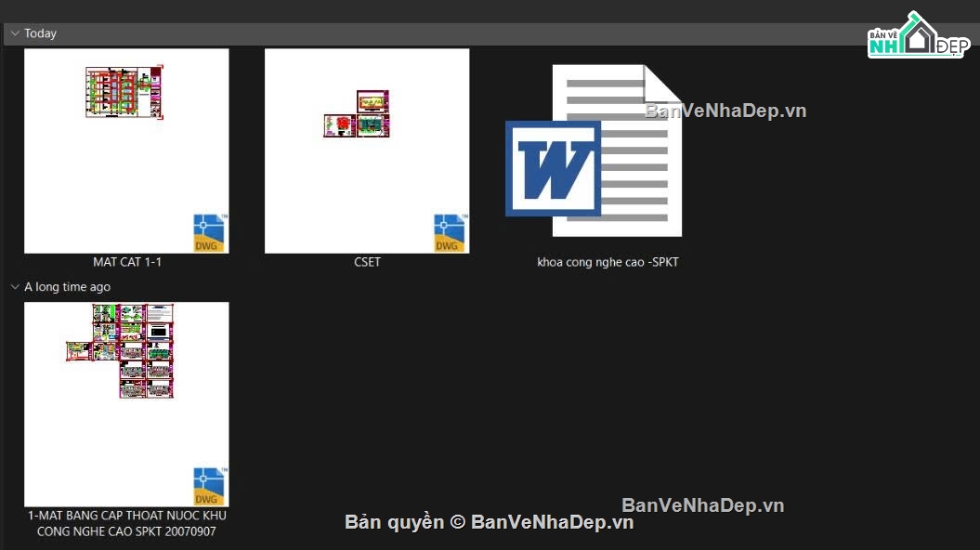This screenshot has height=550, width=980.
Task: Click the drawing preview inside MAT CAT 1-1
Action: tap(124, 91)
